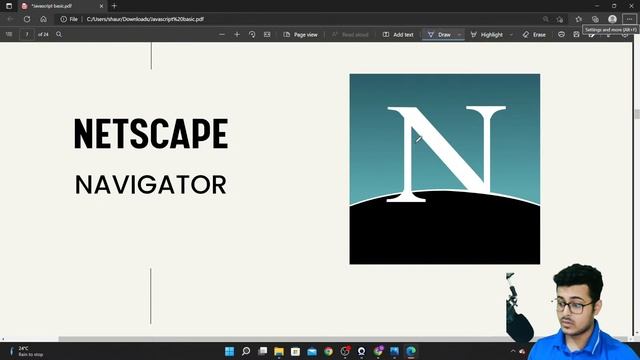640x360 pixels.
Task: Click the Netscape N logo image
Action: click(444, 169)
